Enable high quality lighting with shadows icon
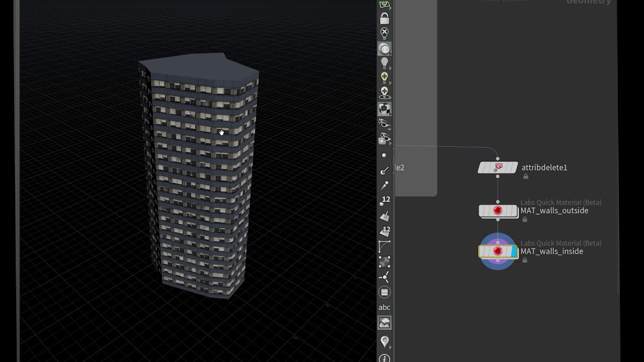Image resolution: width=644 pixels, height=362 pixels. pos(384,93)
